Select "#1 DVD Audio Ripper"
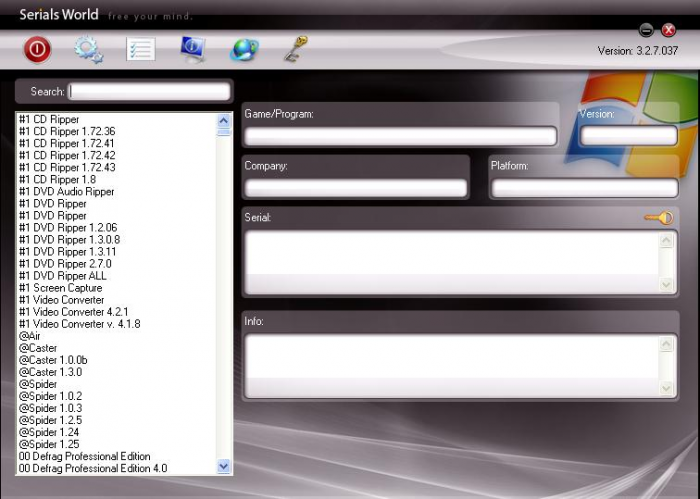This screenshot has height=499, width=700. coord(67,191)
